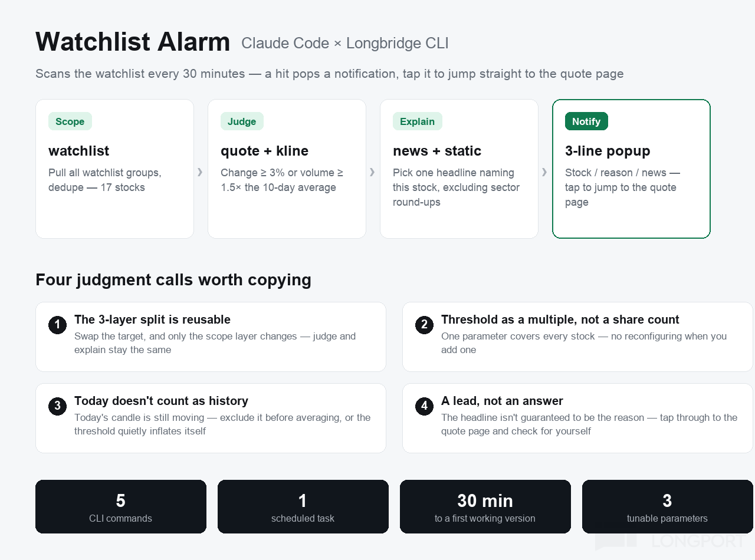Image resolution: width=755 pixels, height=560 pixels.
Task: Select the watchlist card heading
Action: coord(78,151)
